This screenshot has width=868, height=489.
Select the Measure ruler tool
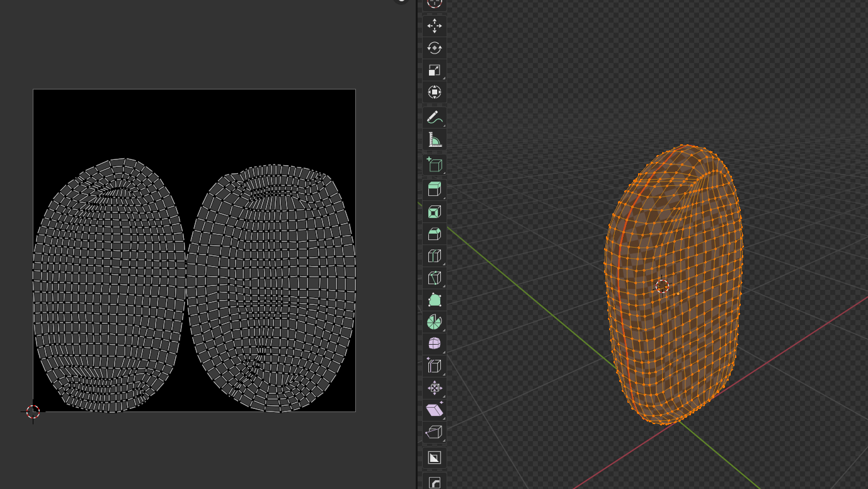click(435, 140)
